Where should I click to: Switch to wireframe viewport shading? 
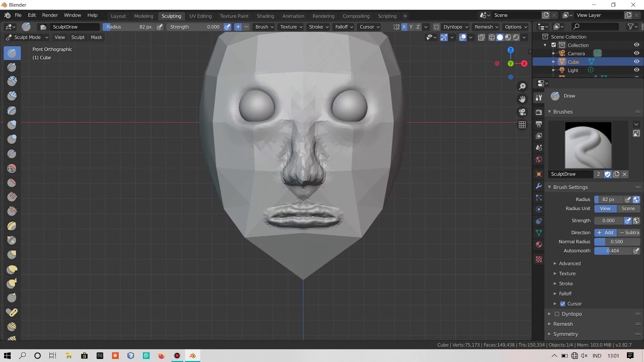[492, 37]
